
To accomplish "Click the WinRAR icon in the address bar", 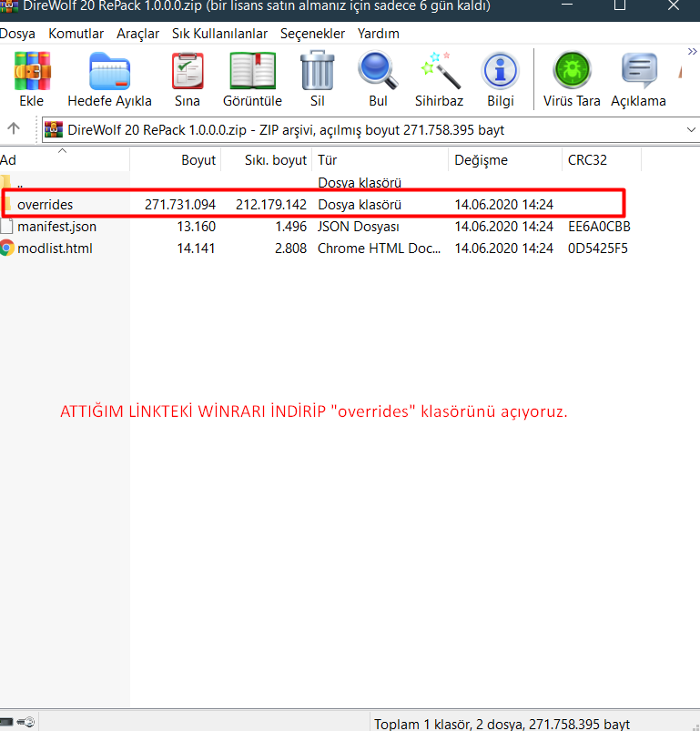I will 54,129.
